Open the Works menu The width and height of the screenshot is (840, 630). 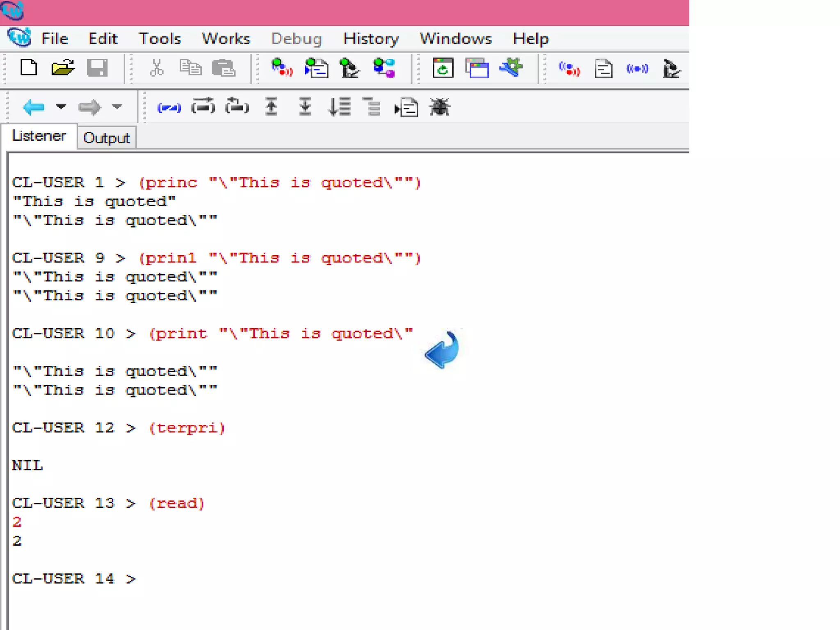click(x=226, y=39)
